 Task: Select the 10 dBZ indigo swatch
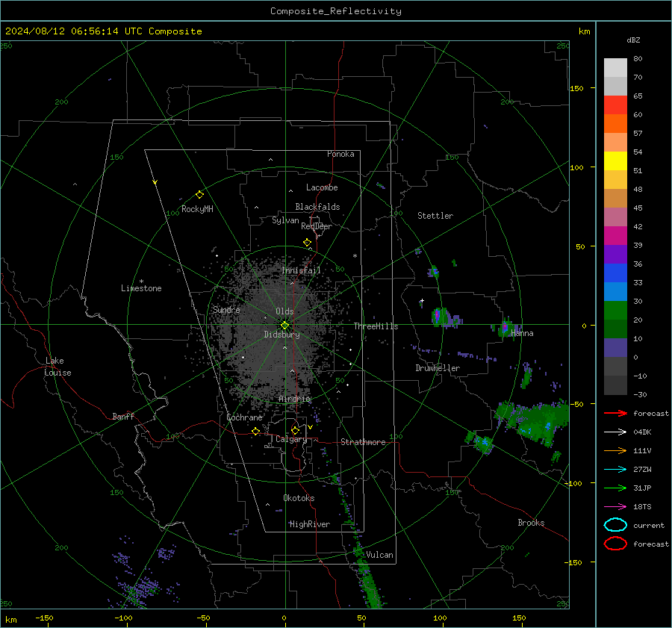(x=615, y=348)
